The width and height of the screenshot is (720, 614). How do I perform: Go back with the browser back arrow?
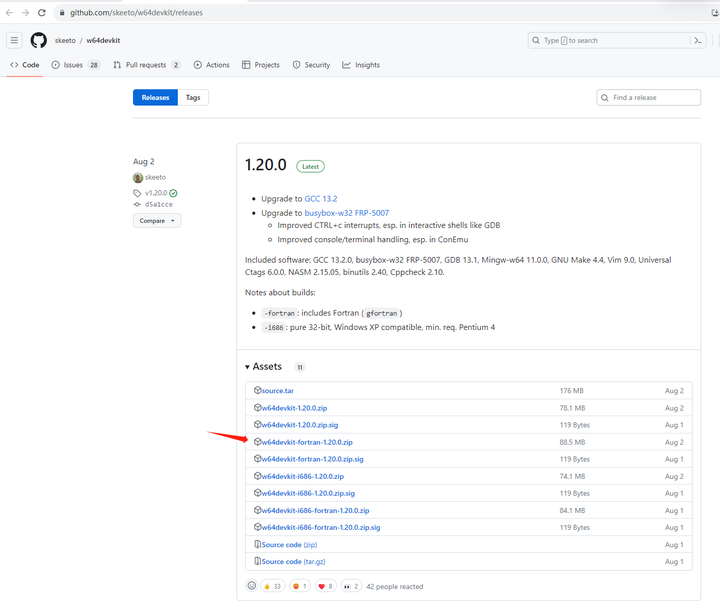pos(9,13)
